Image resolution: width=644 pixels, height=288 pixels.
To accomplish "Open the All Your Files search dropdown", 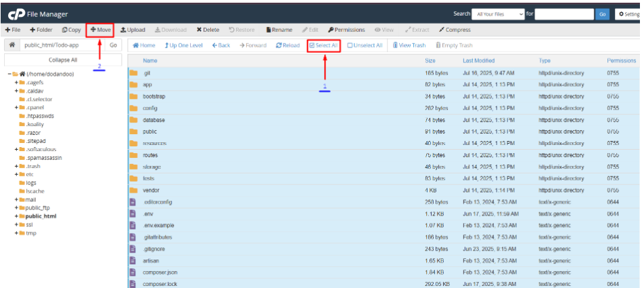I will (499, 14).
